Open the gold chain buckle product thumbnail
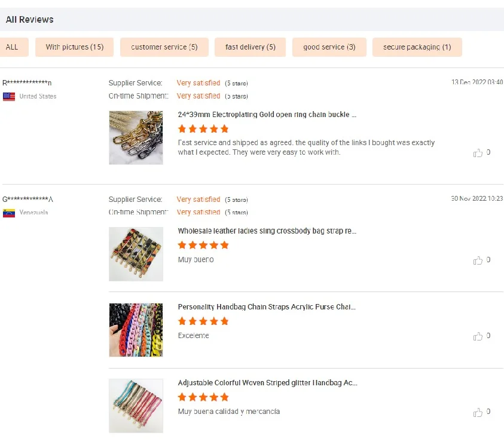Viewport: 504px width, 448px height. pyautogui.click(x=136, y=138)
